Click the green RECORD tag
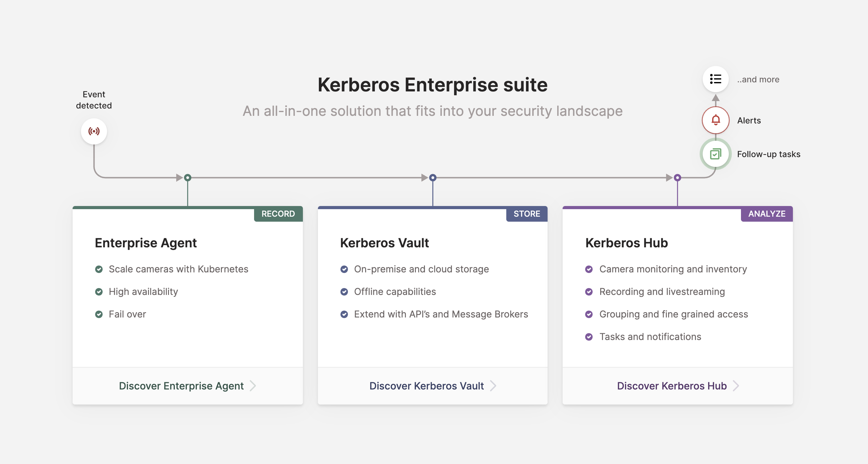The height and width of the screenshot is (464, 868). [278, 214]
